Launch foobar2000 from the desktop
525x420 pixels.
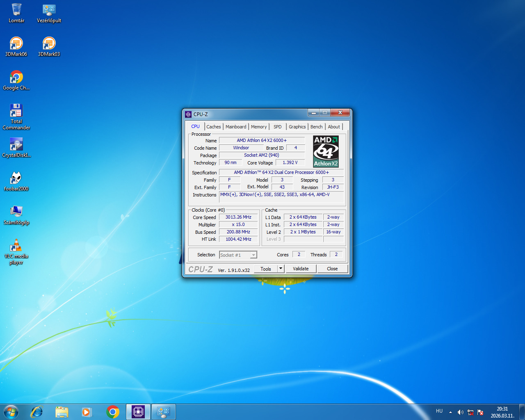pyautogui.click(x=16, y=178)
